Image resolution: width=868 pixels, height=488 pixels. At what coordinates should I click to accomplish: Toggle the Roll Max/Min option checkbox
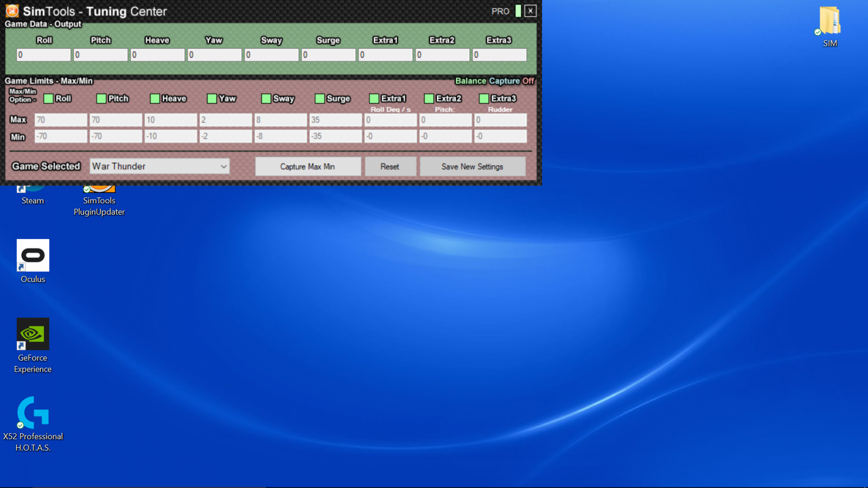click(48, 99)
